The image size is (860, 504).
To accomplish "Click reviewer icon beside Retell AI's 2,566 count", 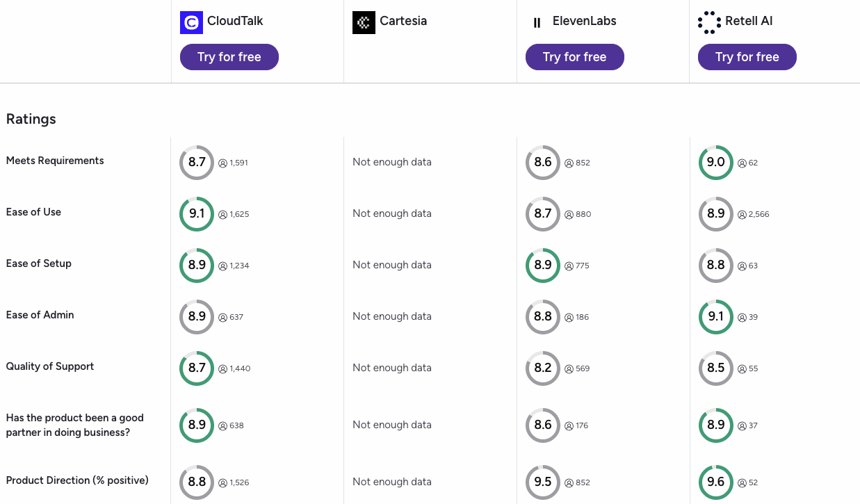I will 742,215.
